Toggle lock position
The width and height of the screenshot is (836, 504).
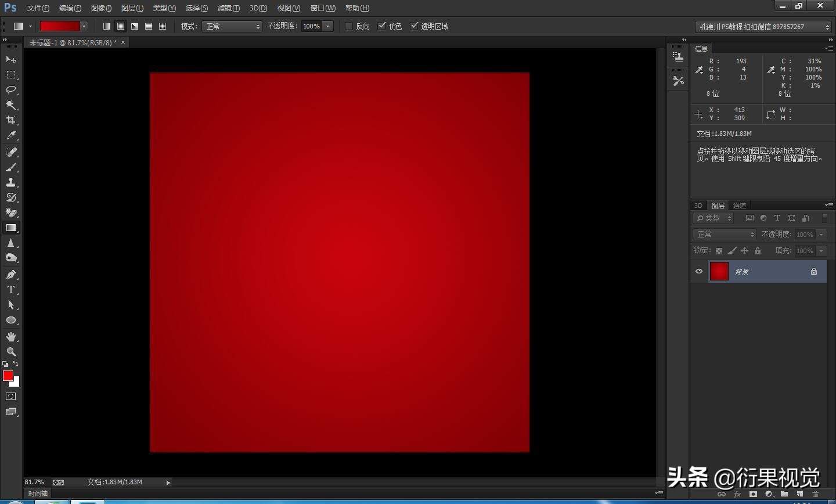tap(744, 251)
